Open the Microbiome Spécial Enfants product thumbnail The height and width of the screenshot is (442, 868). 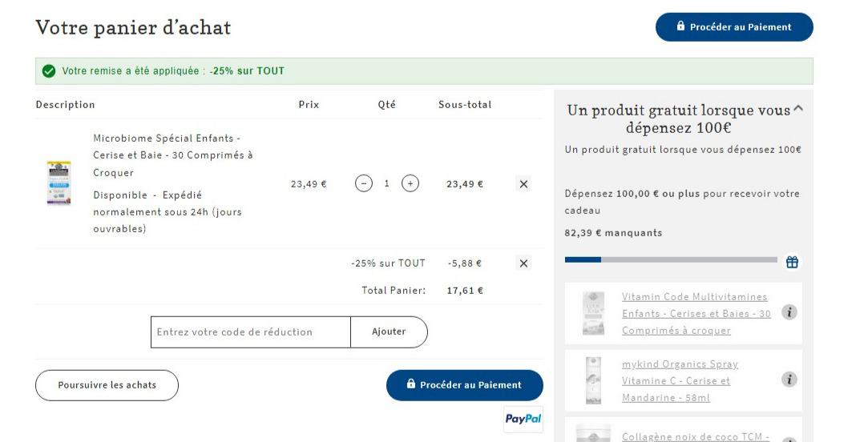(59, 183)
